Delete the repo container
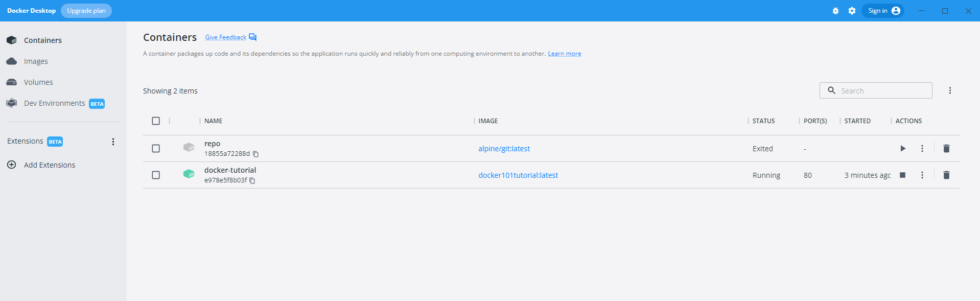The height and width of the screenshot is (301, 980). (946, 149)
